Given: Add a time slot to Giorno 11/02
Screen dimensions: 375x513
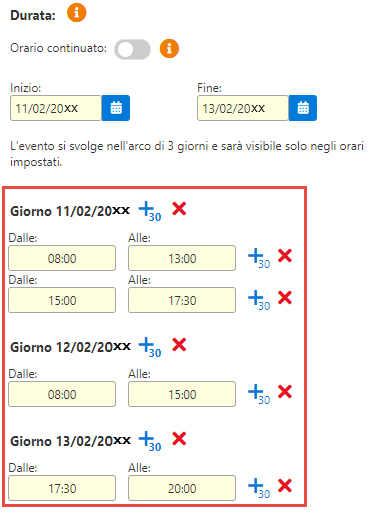Looking at the screenshot, I should pos(150,211).
